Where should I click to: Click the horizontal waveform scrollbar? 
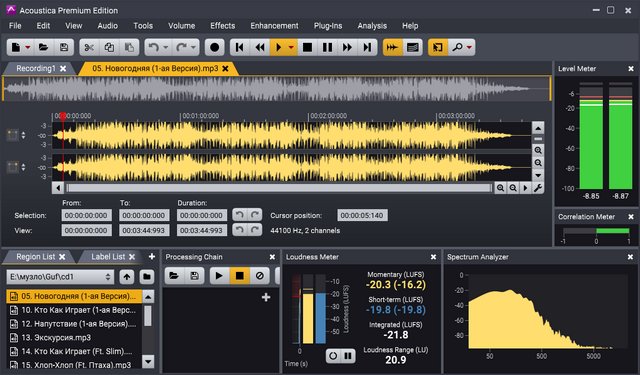click(279, 188)
